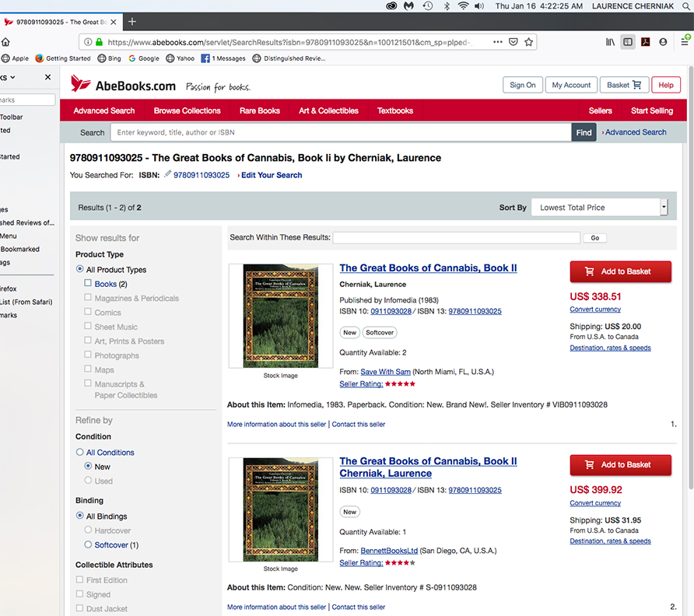Click the Wi-Fi icon in menu bar

coord(463,5)
